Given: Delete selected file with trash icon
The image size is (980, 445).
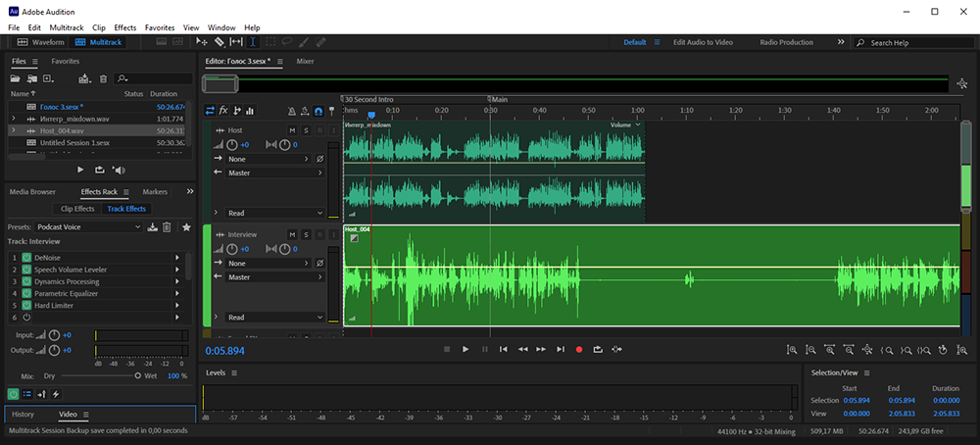Looking at the screenshot, I should coord(104,78).
